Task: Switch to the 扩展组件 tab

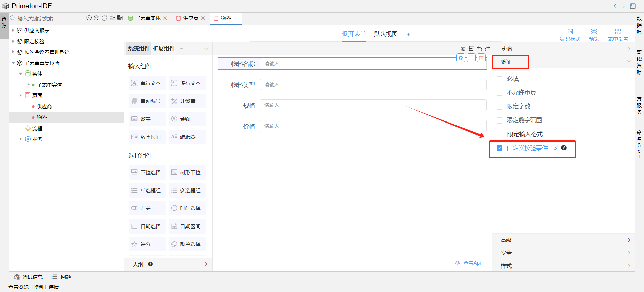Action: tap(164, 49)
